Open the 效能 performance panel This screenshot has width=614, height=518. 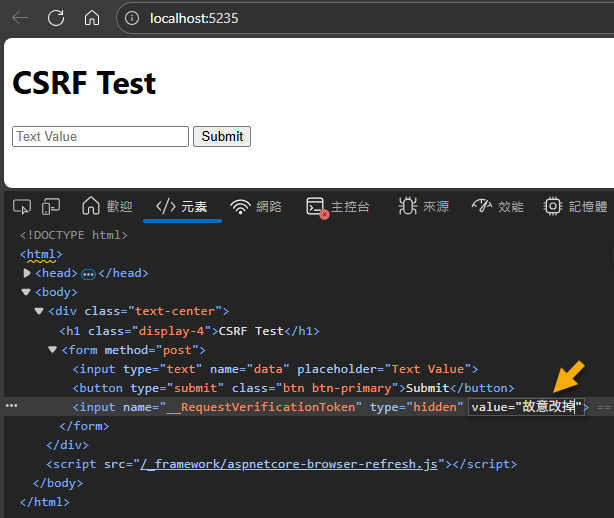[498, 206]
